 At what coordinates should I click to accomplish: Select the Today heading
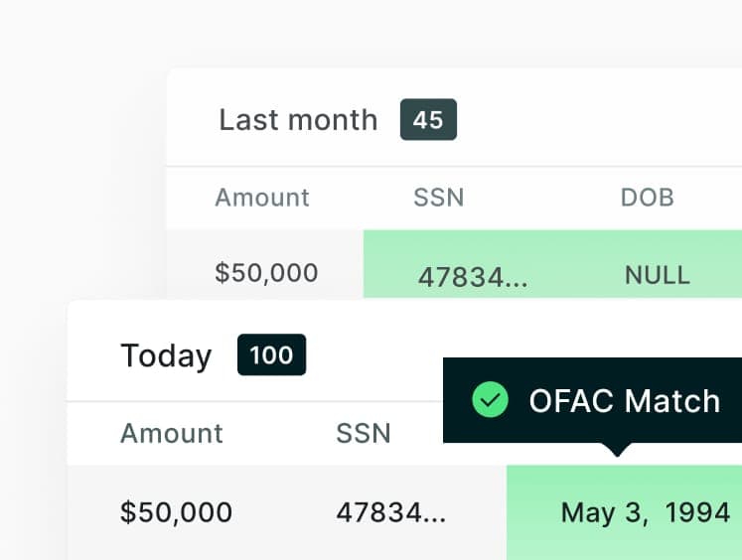click(x=166, y=356)
